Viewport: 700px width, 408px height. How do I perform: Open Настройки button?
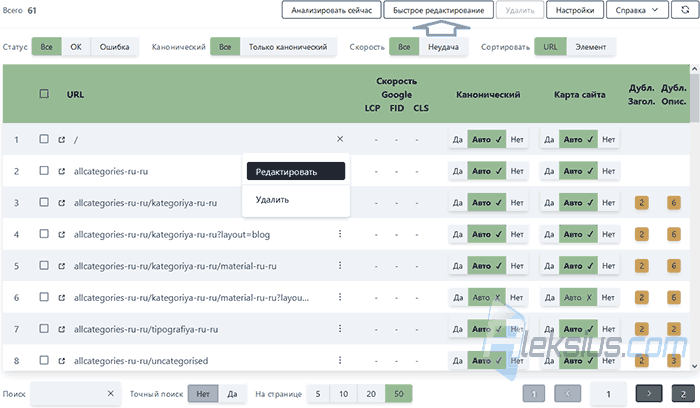coord(575,10)
